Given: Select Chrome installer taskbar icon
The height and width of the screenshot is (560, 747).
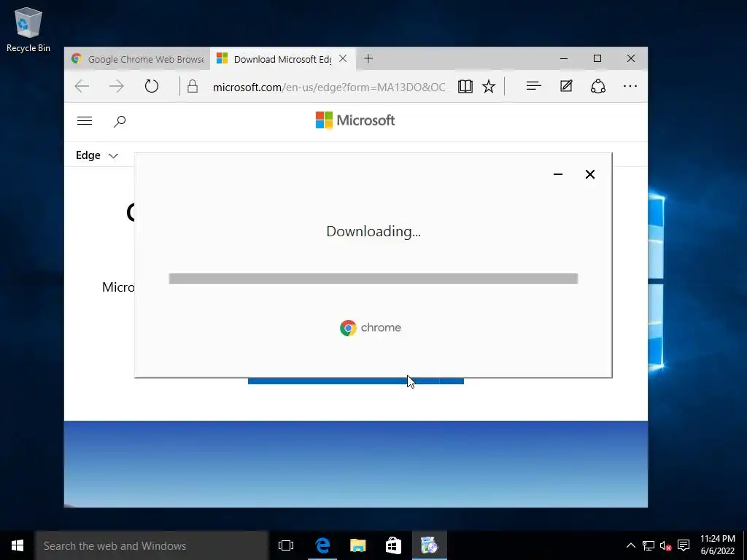Looking at the screenshot, I should pos(429,545).
